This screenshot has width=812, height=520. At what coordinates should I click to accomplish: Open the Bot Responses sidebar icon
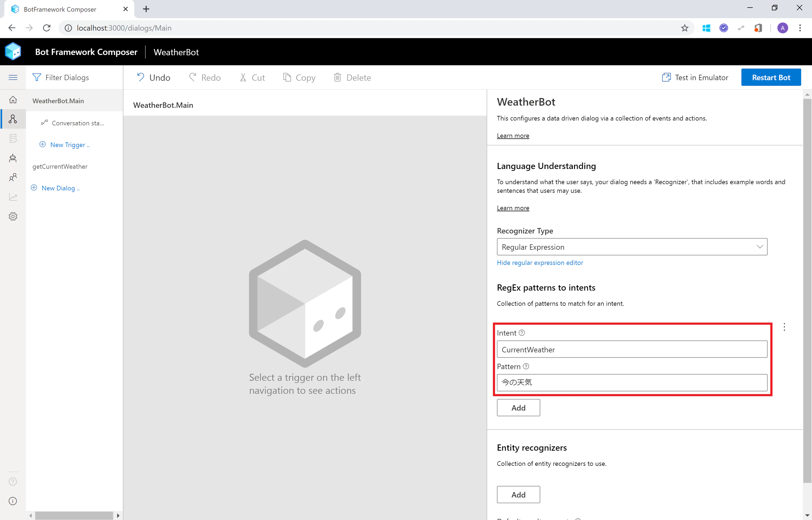[x=13, y=138]
